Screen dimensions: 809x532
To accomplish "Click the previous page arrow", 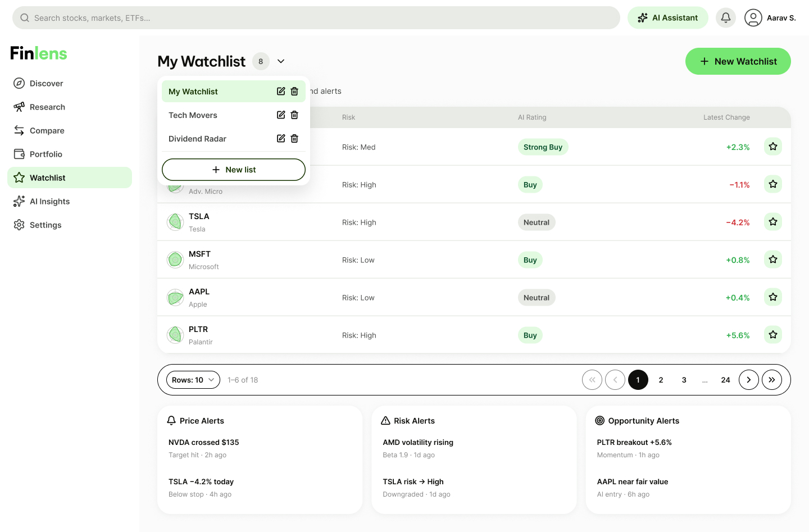I will 615,380.
